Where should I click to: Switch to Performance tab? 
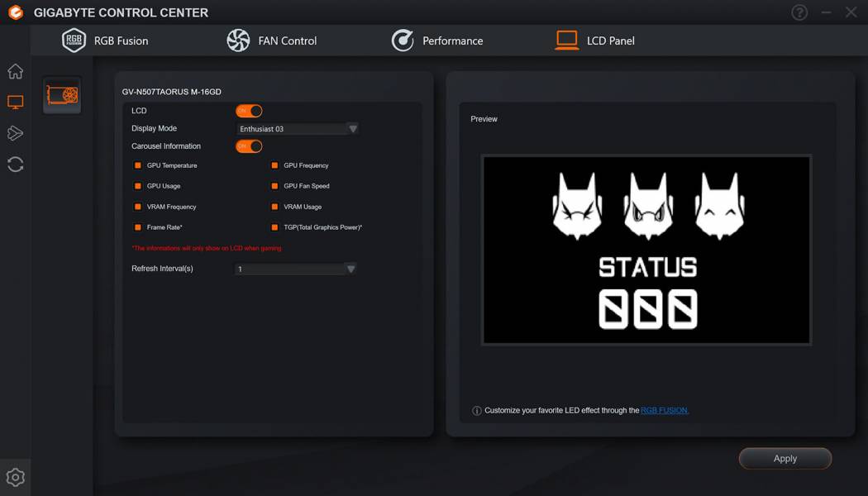point(437,41)
